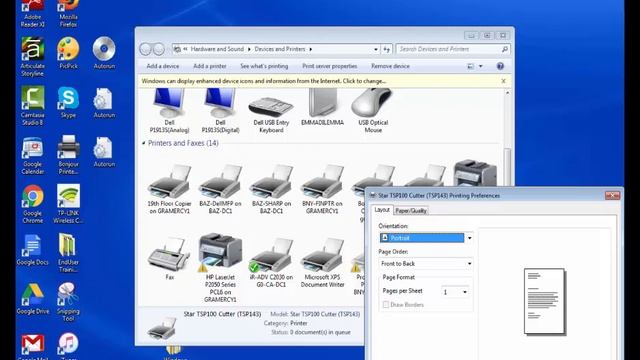Expand breadcrumb arrow after Devices and Printers
The height and width of the screenshot is (360, 640).
pos(311,49)
